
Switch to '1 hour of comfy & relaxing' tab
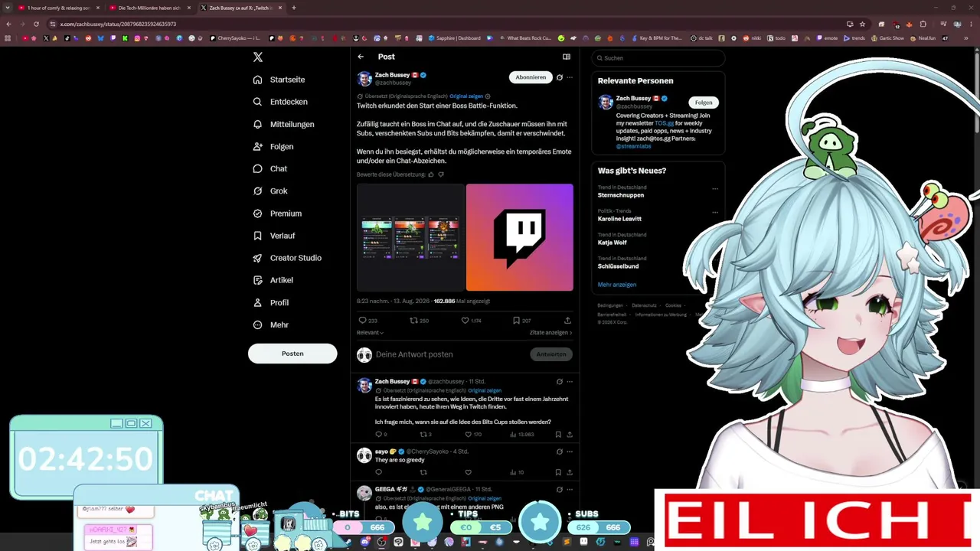point(59,8)
